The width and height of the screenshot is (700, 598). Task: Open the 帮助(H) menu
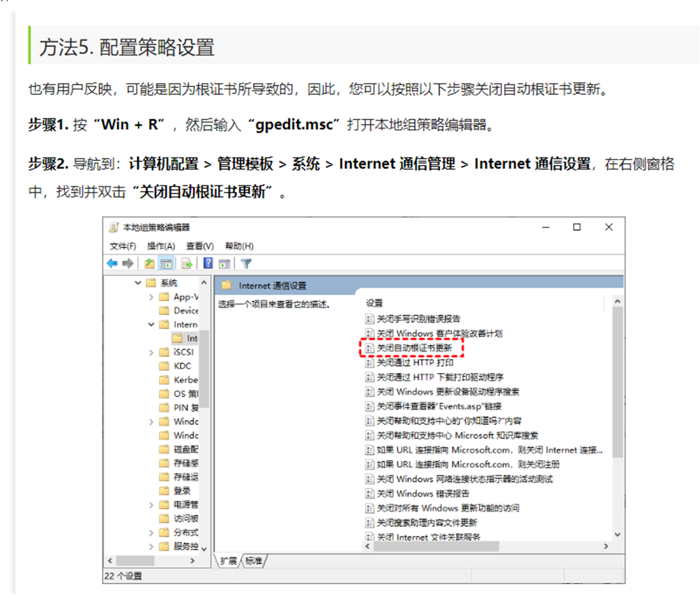239,246
